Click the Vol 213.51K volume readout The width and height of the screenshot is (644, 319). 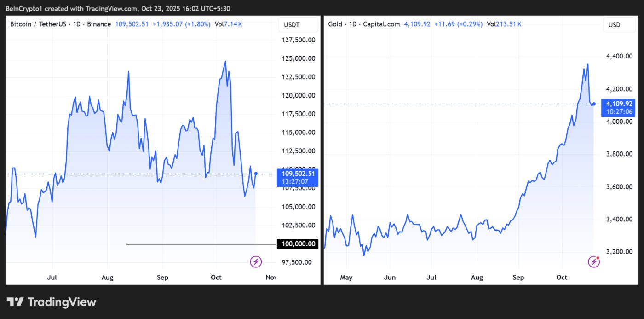pyautogui.click(x=504, y=24)
